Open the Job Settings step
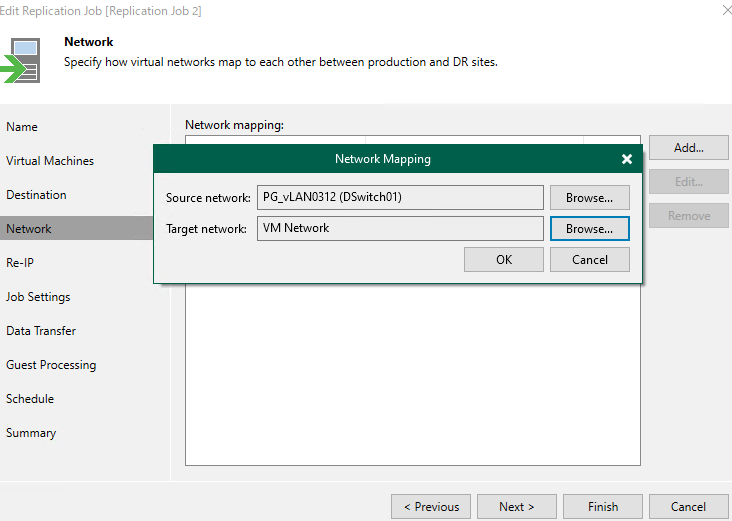 coord(38,296)
